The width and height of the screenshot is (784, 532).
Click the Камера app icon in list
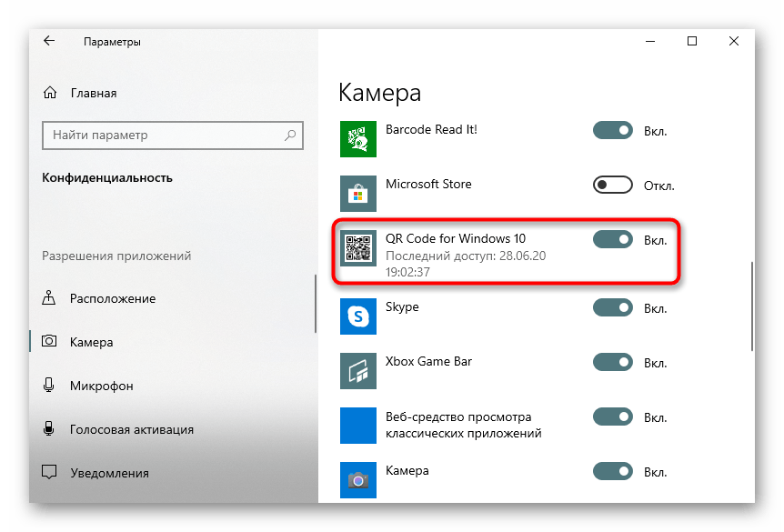358,480
